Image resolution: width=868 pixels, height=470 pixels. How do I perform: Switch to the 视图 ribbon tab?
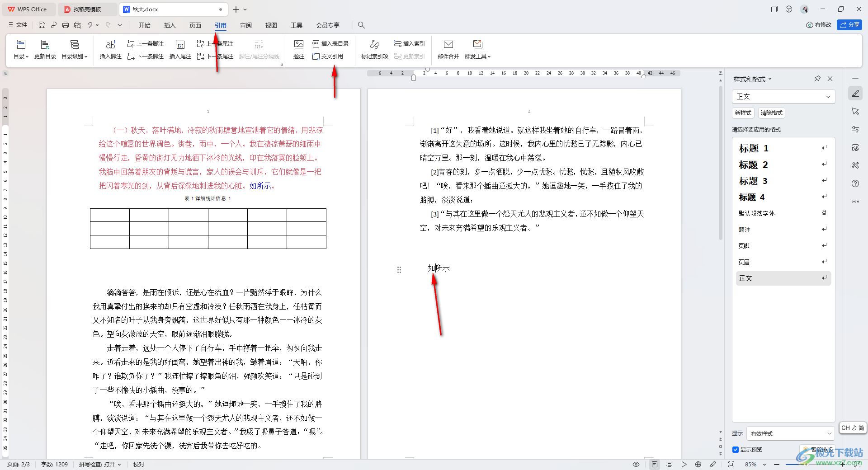[x=271, y=25]
